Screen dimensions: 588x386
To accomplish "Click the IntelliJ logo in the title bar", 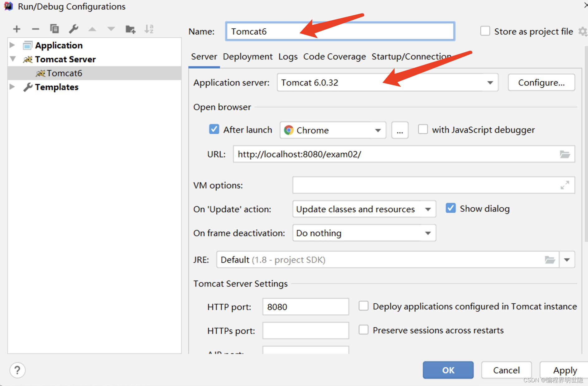I will [x=8, y=6].
